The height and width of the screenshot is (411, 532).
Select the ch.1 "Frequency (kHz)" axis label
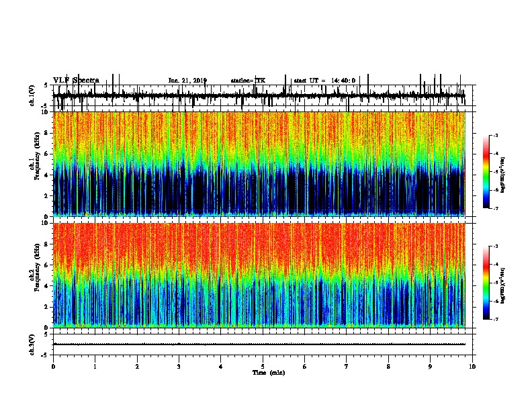(x=37, y=156)
